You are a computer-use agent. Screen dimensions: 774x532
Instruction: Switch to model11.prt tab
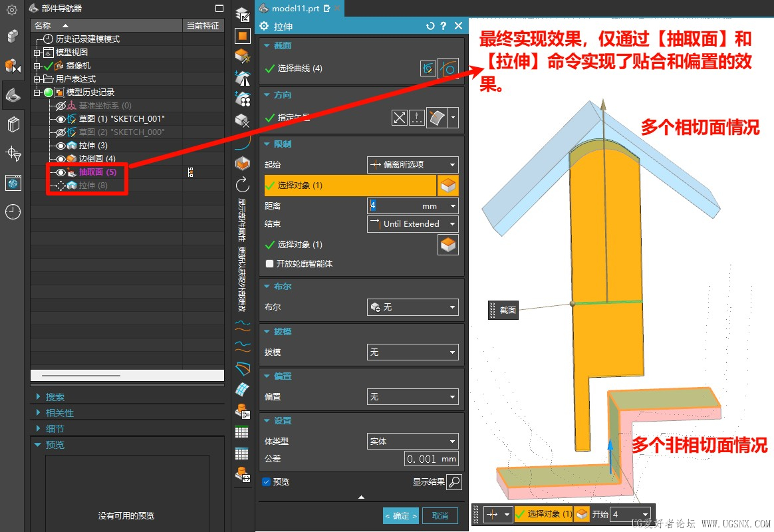pos(295,9)
